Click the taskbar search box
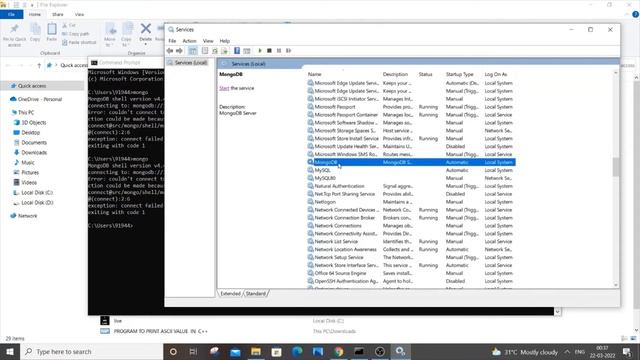The image size is (640, 360). point(91,351)
